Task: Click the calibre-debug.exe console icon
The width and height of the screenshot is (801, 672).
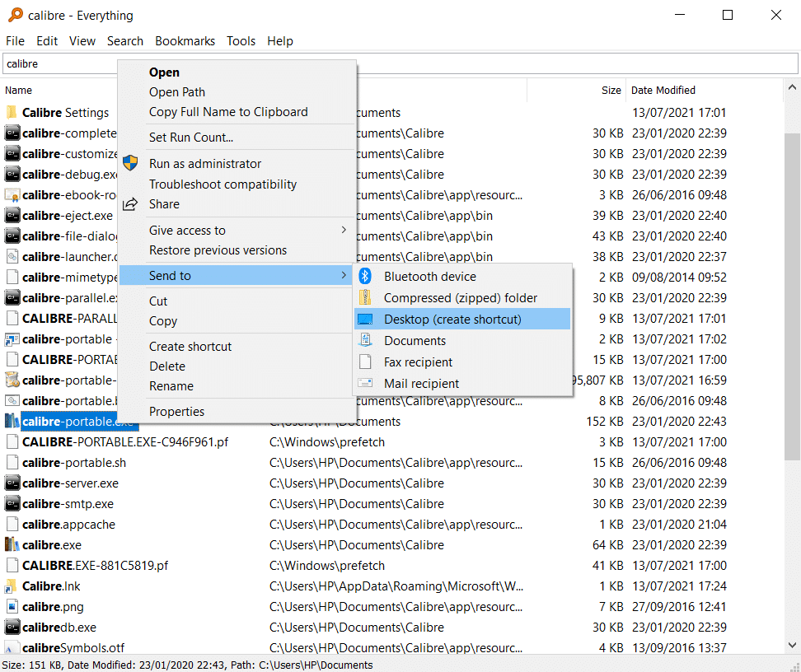Action: point(12,174)
